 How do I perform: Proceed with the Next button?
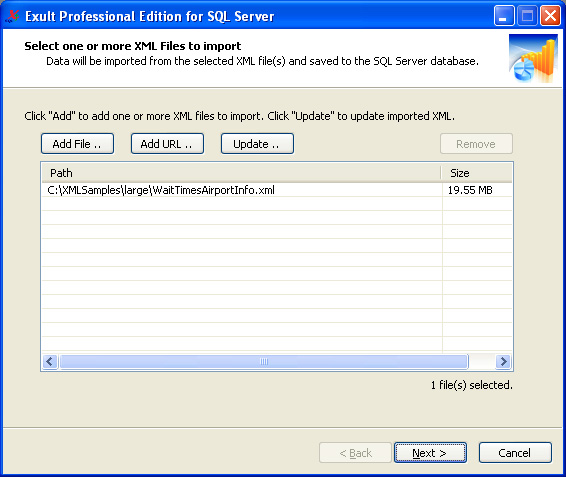pyautogui.click(x=430, y=452)
